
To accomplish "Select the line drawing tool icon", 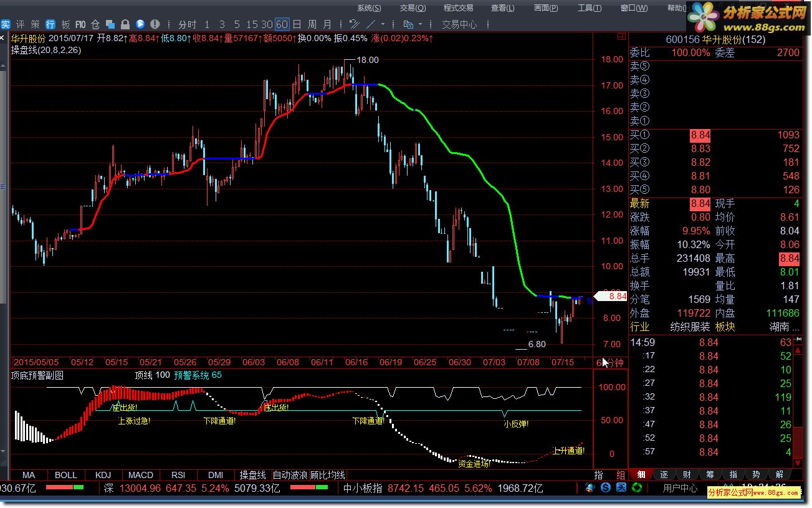I will [371, 24].
